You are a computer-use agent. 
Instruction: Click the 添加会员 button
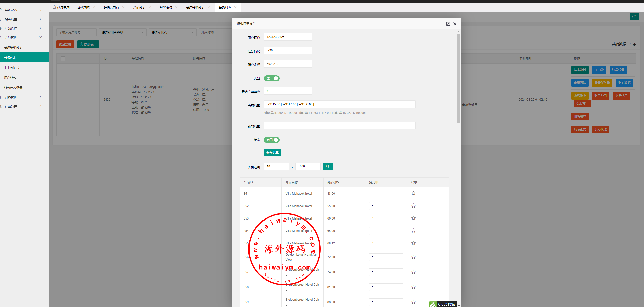pyautogui.click(x=88, y=44)
